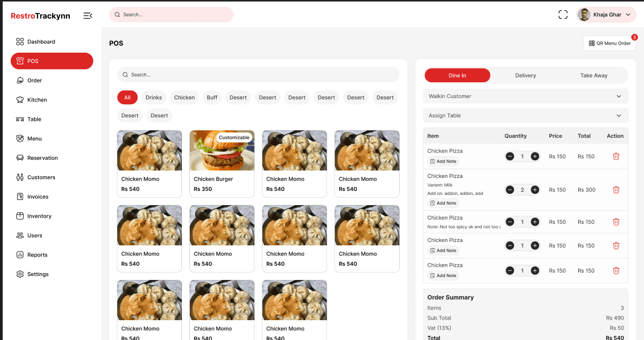This screenshot has height=340, width=644.
Task: Collapse the sidebar with the menu toggle icon
Action: click(x=88, y=16)
